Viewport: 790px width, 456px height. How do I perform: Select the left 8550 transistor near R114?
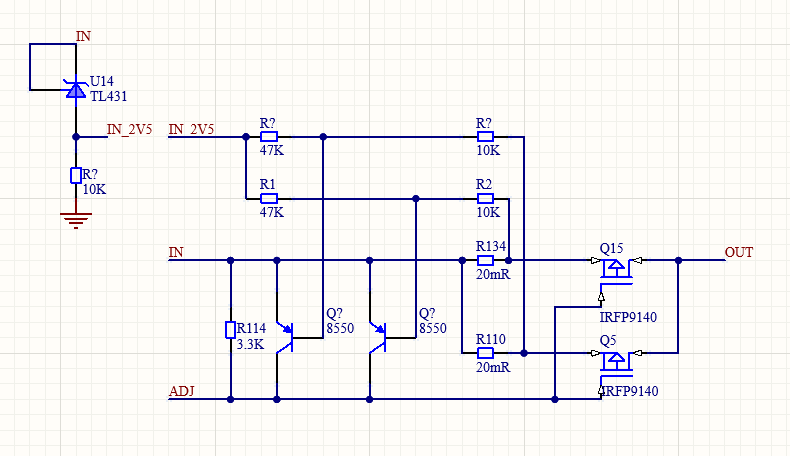pyautogui.click(x=285, y=337)
